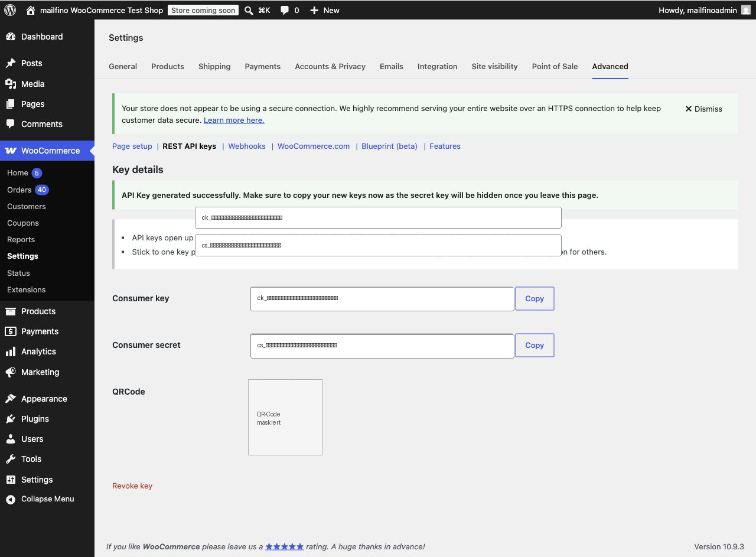Select the Advanced settings tab
The height and width of the screenshot is (557, 756).
(x=610, y=66)
